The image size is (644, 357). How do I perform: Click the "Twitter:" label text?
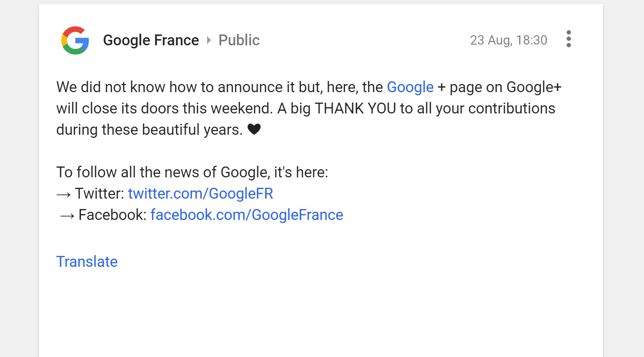[99, 194]
